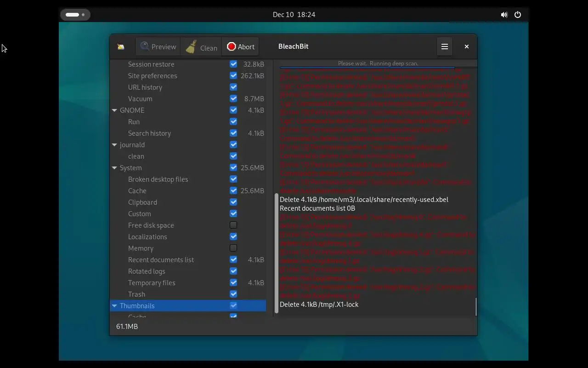Enable the Memory checkbox
Viewport: 588px width, 368px height.
click(x=233, y=248)
